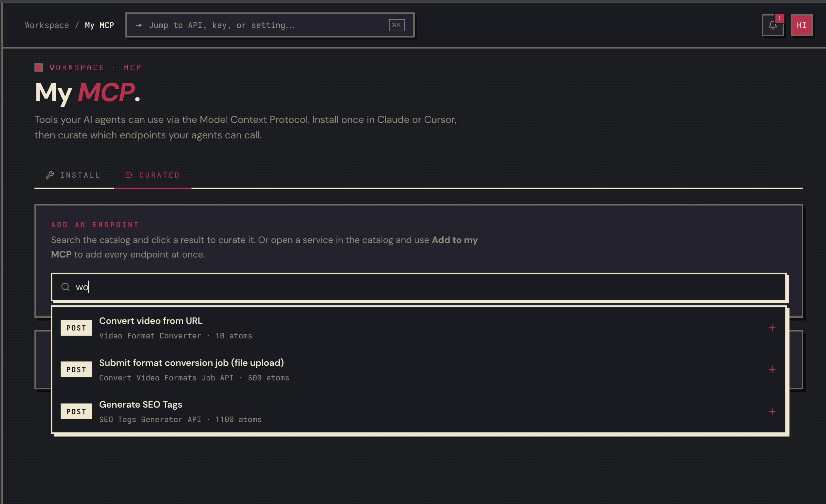Image resolution: width=826 pixels, height=504 pixels.
Task: Add Generate SEO Tags with plus icon
Action: click(x=772, y=412)
